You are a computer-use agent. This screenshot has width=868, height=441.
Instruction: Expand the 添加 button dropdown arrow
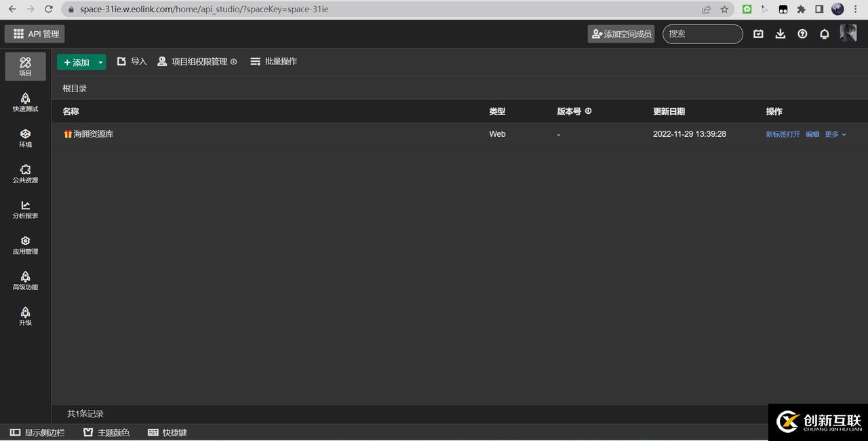coord(101,62)
